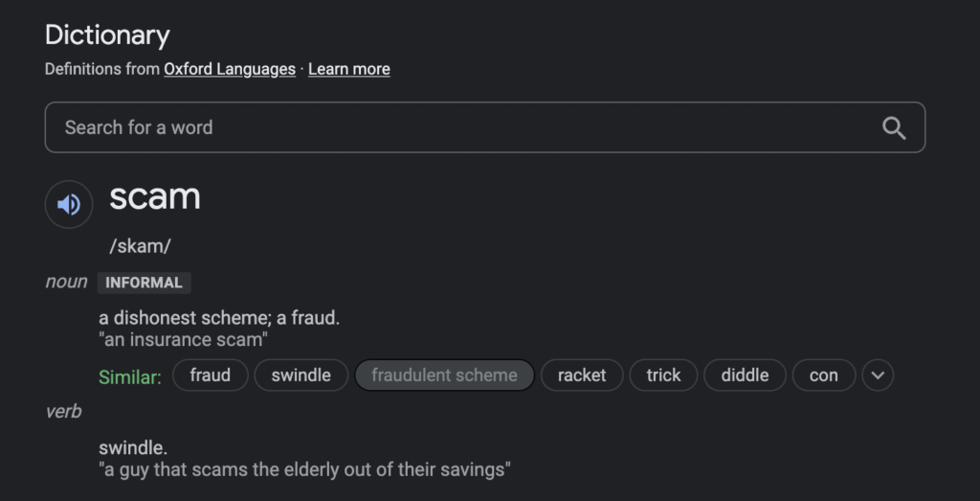Click the phonetic spelling /skam/
Screen dimensions: 980x501
pos(140,246)
